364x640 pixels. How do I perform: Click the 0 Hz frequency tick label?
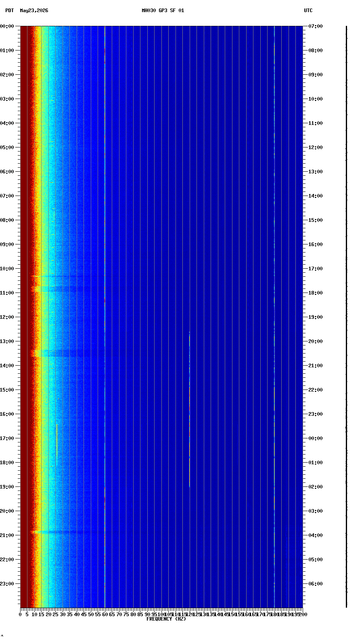tap(20, 615)
